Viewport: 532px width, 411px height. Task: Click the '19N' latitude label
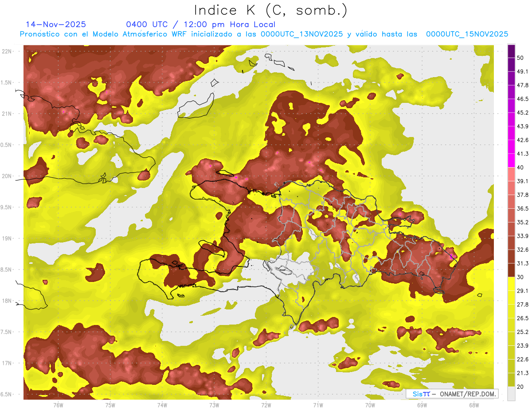pyautogui.click(x=7, y=239)
